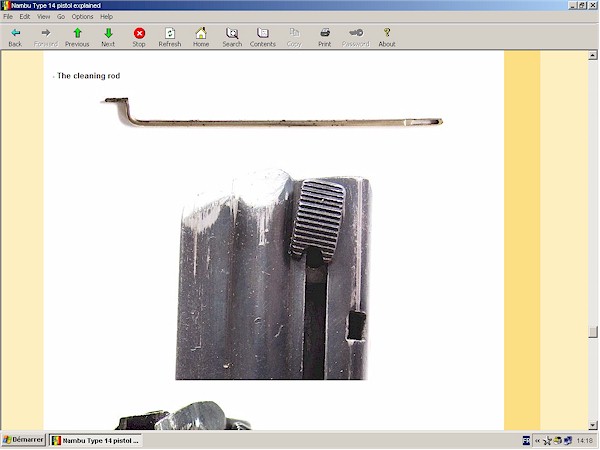600x450 pixels.
Task: Click the grayed Copy toolbar icon
Action: 294,33
